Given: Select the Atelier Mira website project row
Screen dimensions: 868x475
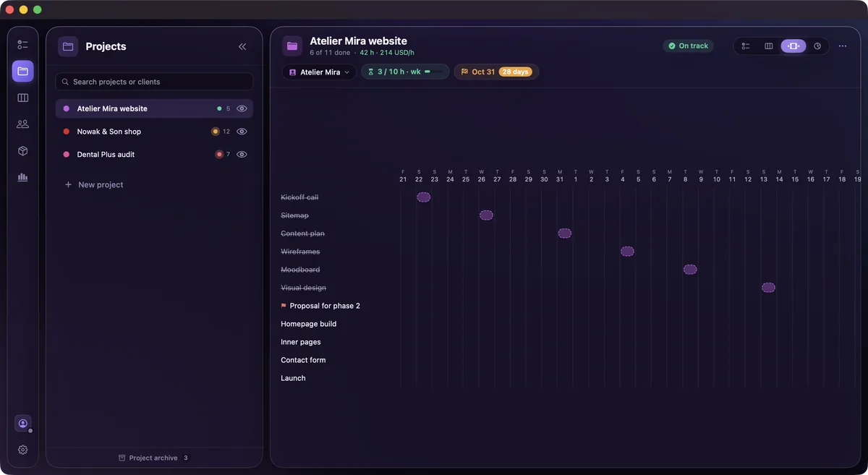Looking at the screenshot, I should coord(154,108).
